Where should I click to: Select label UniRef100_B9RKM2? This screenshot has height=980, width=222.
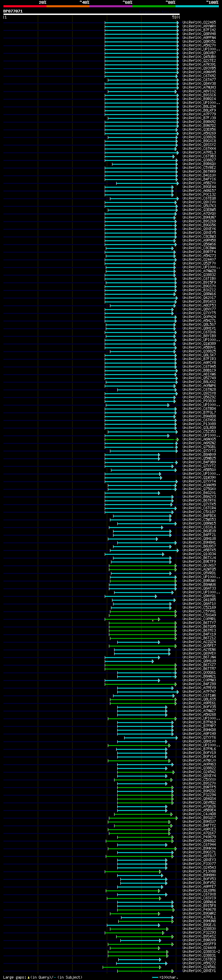[x=199, y=122]
